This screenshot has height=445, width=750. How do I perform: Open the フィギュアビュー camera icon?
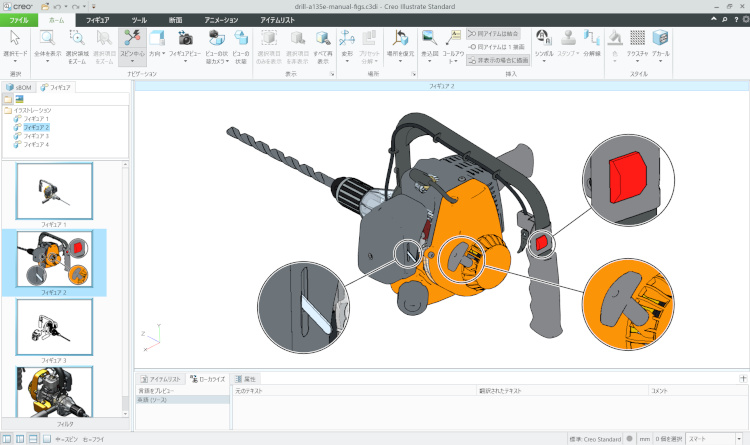pyautogui.click(x=185, y=38)
